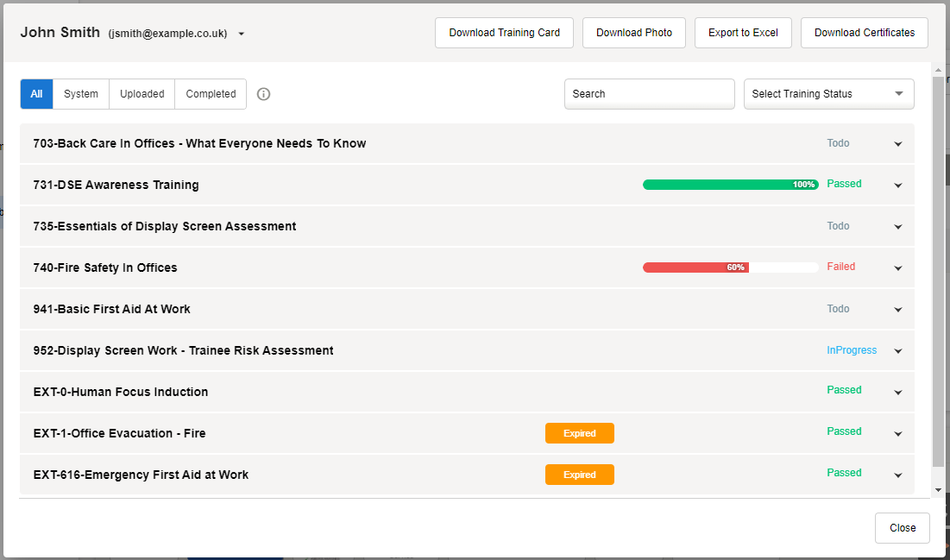Open the user dropdown caret next to John Smith
The width and height of the screenshot is (950, 560).
(x=242, y=35)
